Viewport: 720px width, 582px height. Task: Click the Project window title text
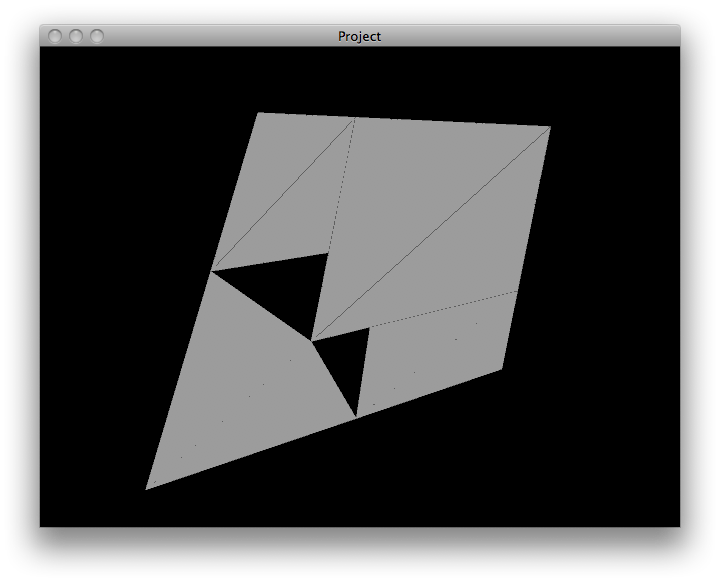coord(360,36)
